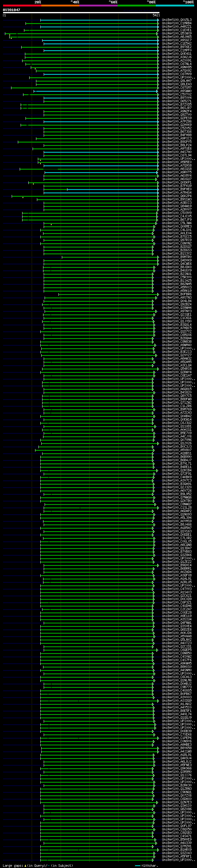Screen dimensions: 197x868
Task: Select hit label UniRef100_Q97RI9
Action: [x=176, y=240]
